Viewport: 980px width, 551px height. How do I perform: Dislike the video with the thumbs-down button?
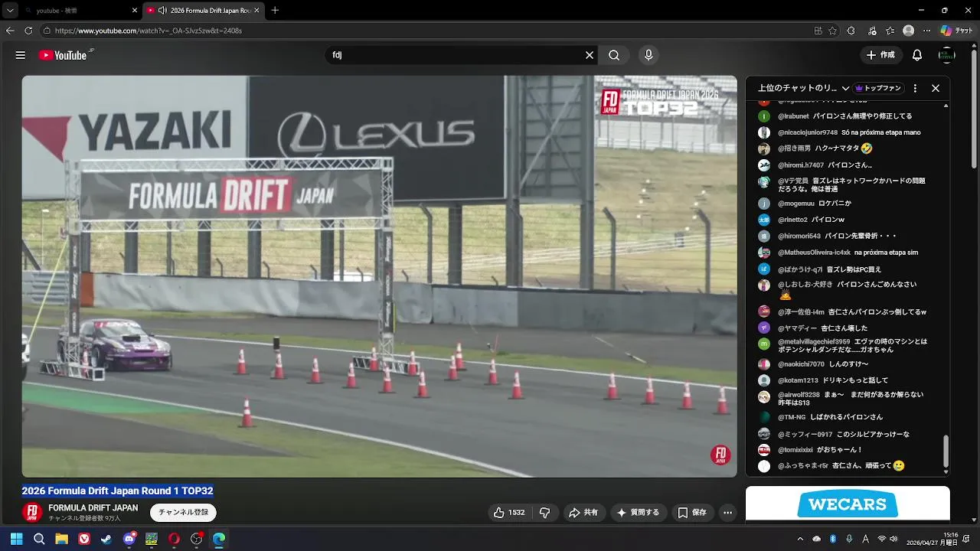(x=545, y=513)
